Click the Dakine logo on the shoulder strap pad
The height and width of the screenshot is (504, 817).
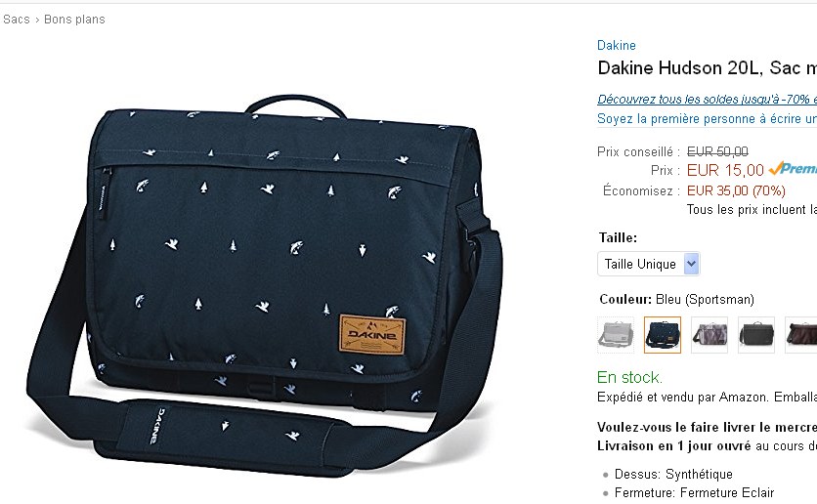[158, 426]
